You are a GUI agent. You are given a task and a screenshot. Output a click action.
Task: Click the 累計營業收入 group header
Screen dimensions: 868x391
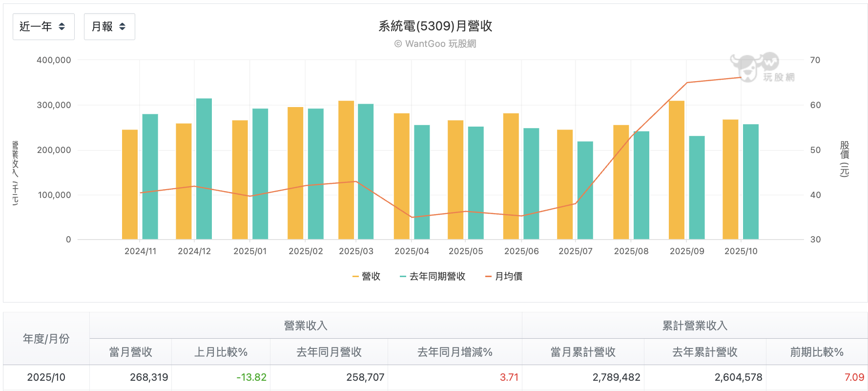[695, 326]
